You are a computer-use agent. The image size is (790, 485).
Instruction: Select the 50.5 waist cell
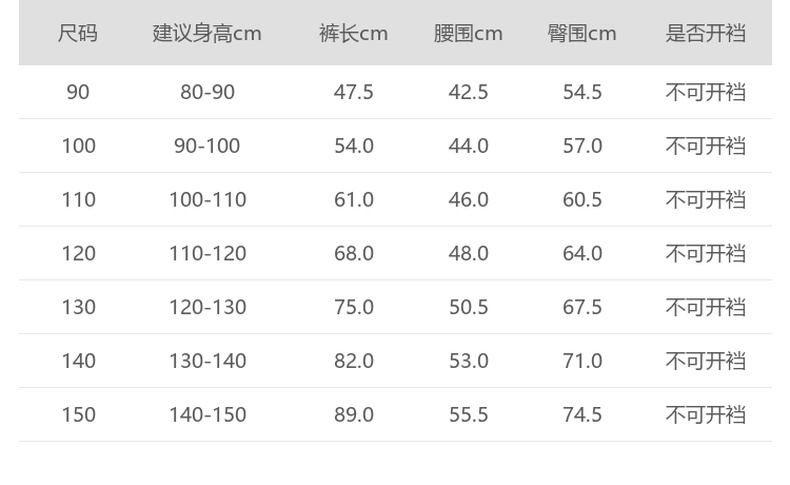click(468, 307)
